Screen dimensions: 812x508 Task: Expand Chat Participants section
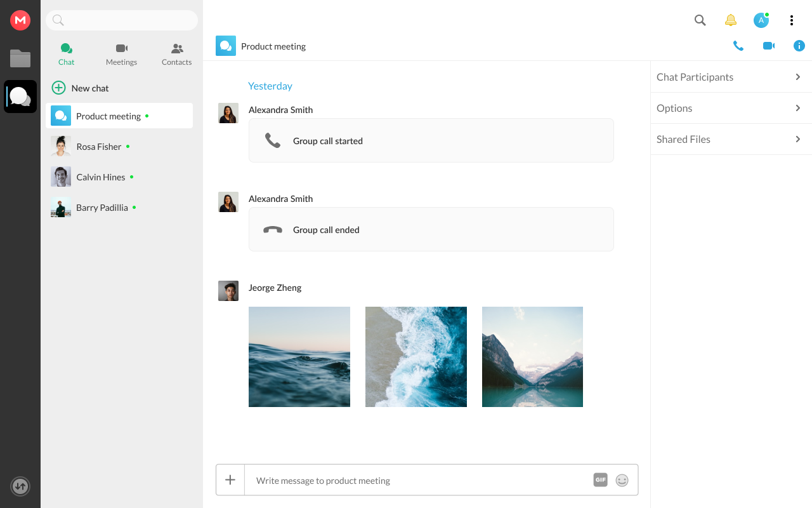tap(731, 77)
